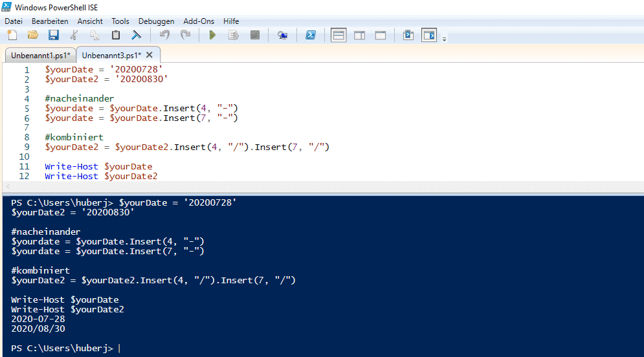This screenshot has width=644, height=357.
Task: Switch to the Unbenannt1.ps1 tab
Action: point(40,56)
